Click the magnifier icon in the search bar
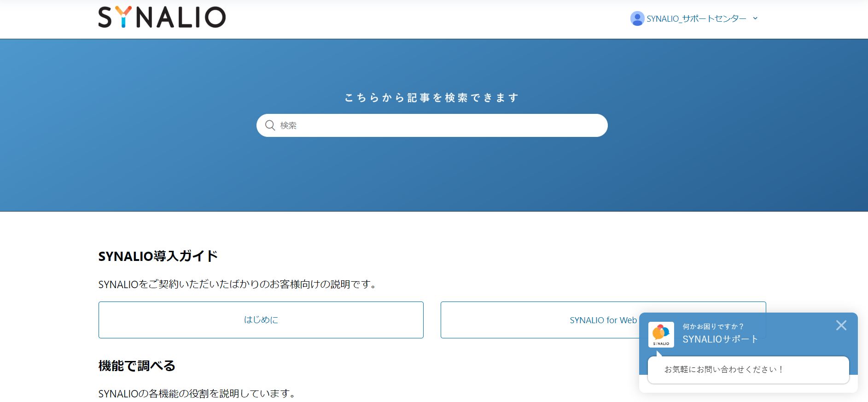868x402 pixels. tap(270, 125)
